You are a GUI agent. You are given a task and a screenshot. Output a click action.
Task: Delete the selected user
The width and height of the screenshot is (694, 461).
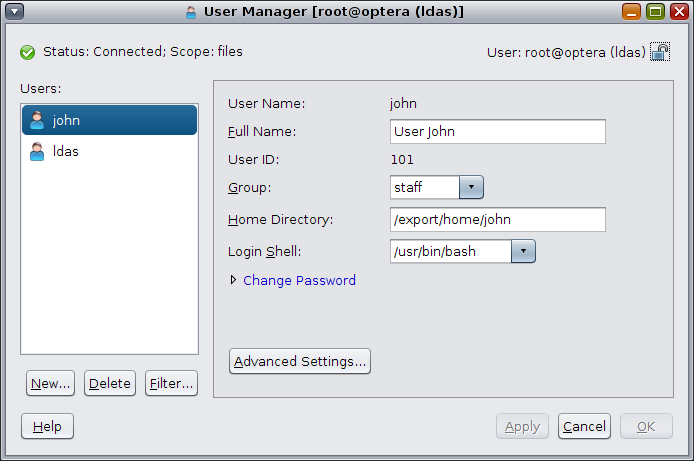(x=110, y=383)
